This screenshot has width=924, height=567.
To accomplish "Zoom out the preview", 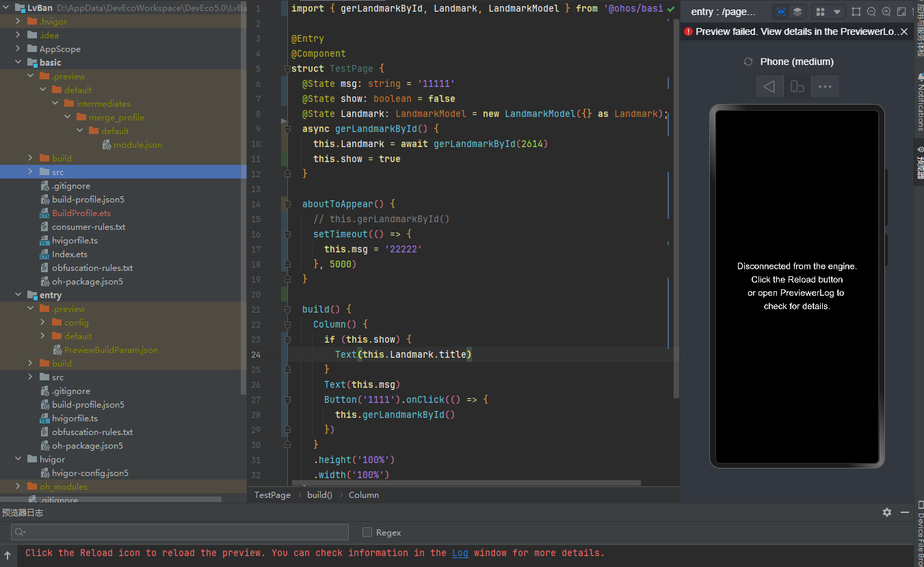I will point(871,12).
